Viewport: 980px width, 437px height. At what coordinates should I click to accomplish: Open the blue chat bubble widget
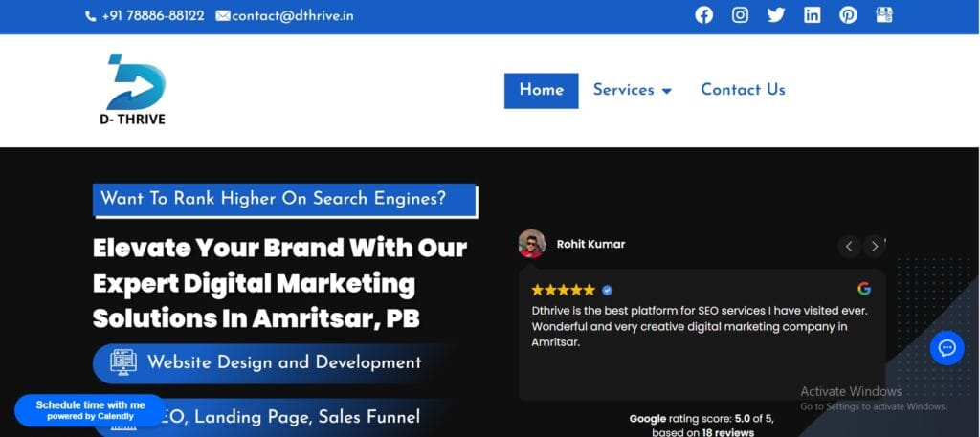point(947,348)
